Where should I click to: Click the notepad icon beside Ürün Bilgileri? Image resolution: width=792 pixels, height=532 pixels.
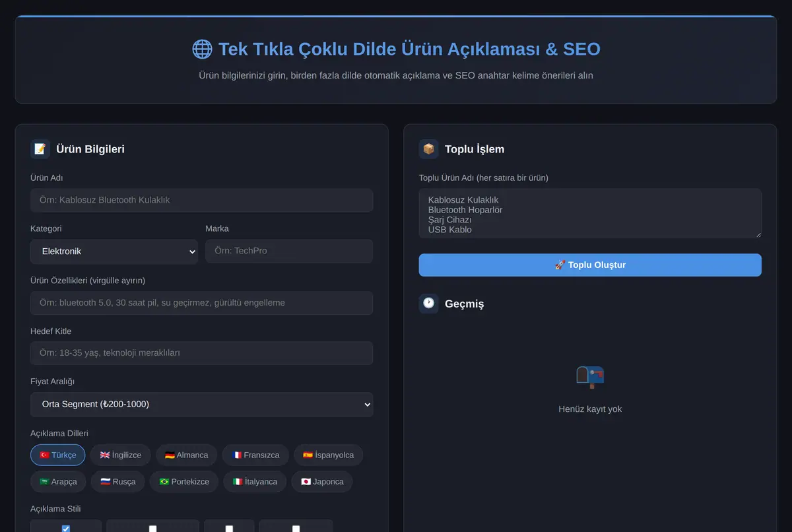click(x=40, y=149)
